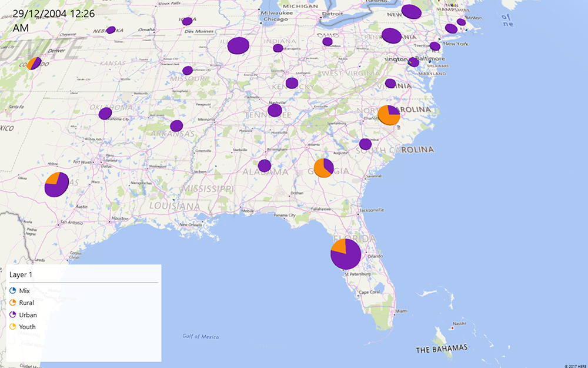Select the yellow Youth legend pie icon
The width and height of the screenshot is (588, 368).
[14, 327]
